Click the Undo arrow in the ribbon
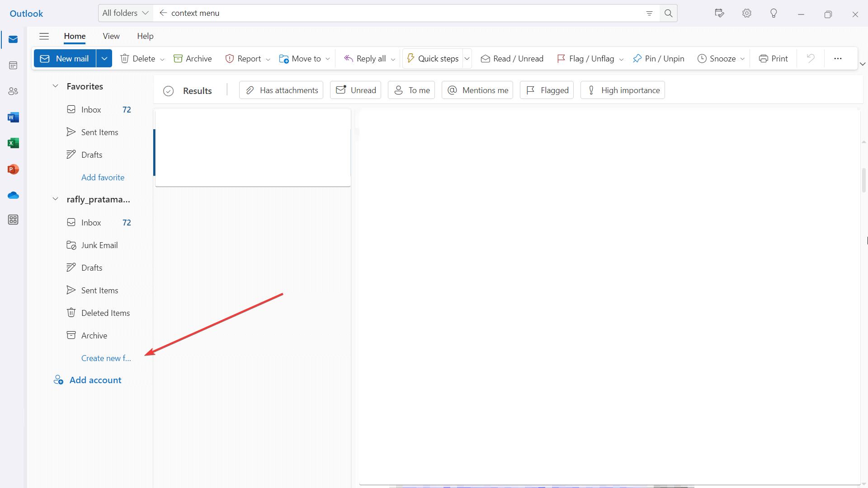This screenshot has width=868, height=488. click(x=811, y=58)
